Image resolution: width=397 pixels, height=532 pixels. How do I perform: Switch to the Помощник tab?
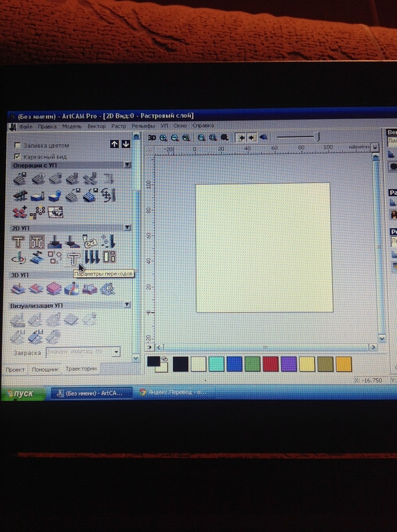[45, 369]
